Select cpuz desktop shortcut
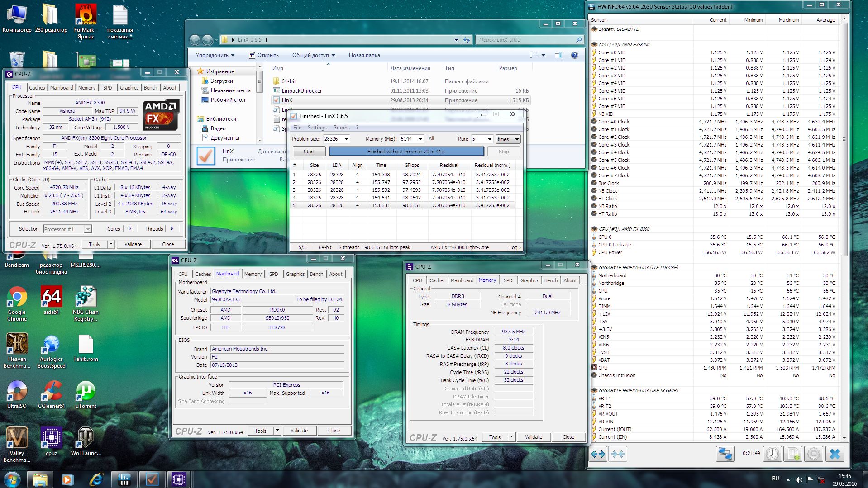868x488 pixels. [52, 441]
